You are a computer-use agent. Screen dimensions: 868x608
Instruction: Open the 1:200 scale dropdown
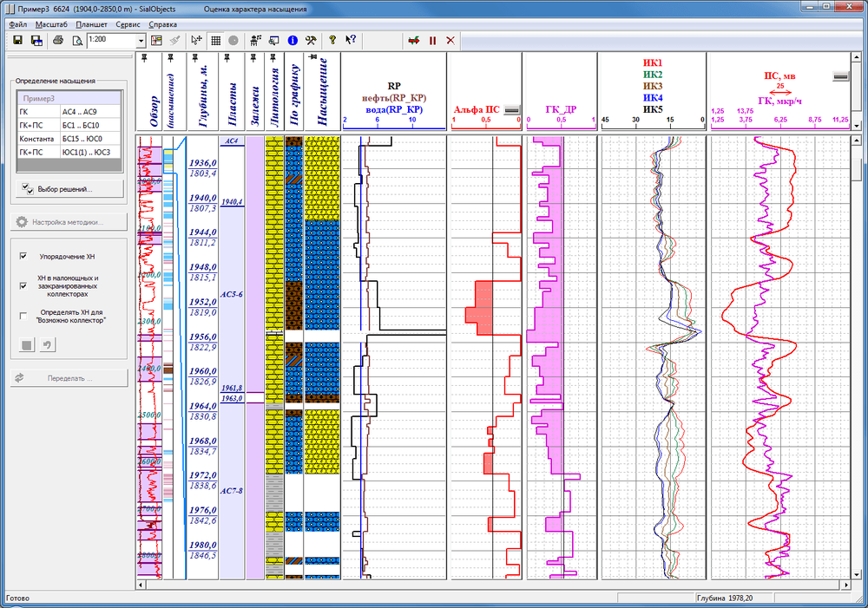click(x=141, y=41)
